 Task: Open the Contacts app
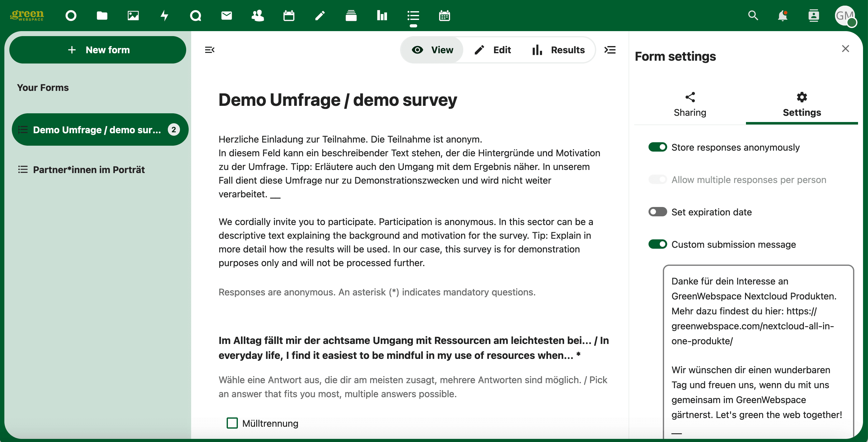257,16
